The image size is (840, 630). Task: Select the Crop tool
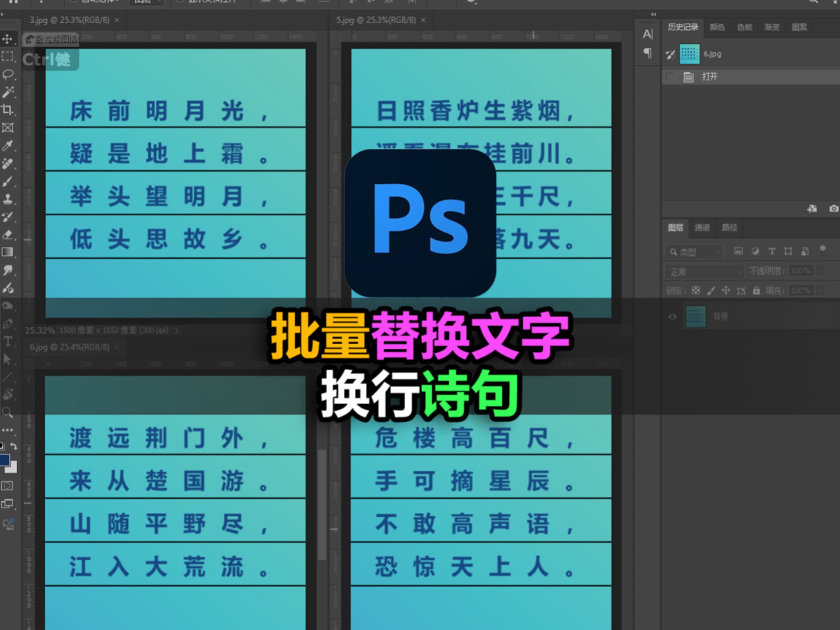tap(7, 110)
